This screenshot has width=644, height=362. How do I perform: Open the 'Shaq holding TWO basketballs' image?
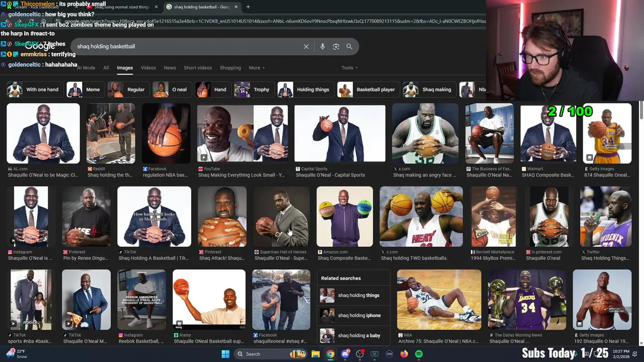click(421, 217)
